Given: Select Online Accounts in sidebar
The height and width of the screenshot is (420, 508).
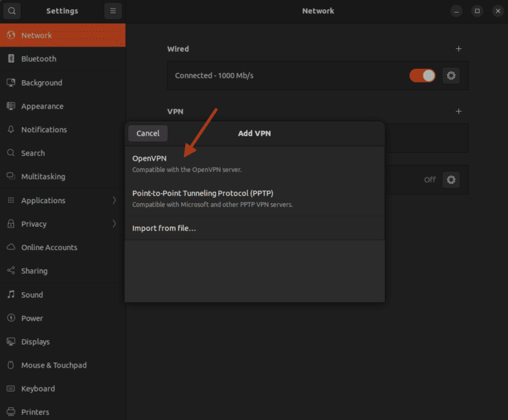Looking at the screenshot, I should point(49,247).
